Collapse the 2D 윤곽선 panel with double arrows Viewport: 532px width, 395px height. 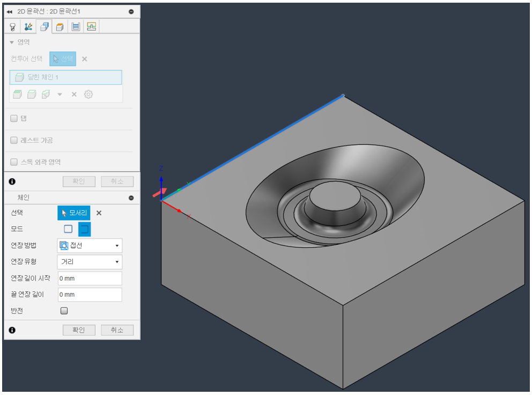(10, 12)
